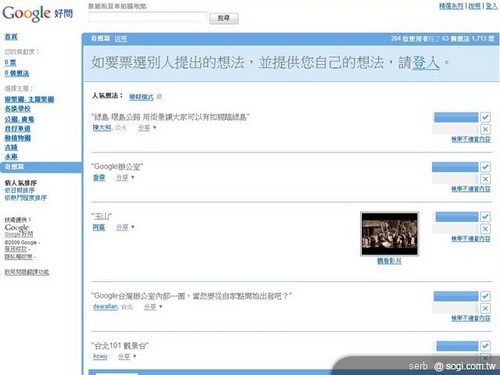Click the small icon beside the 簡報模式 link

(159, 97)
